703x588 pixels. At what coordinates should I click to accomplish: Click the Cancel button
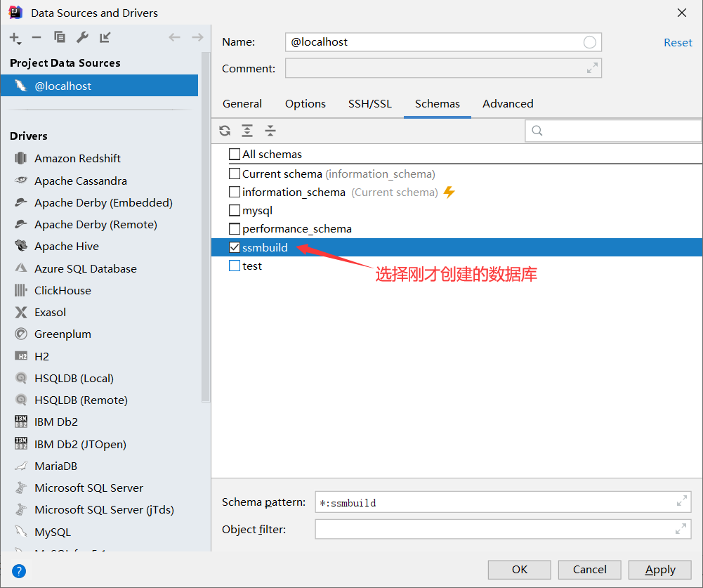coord(589,570)
